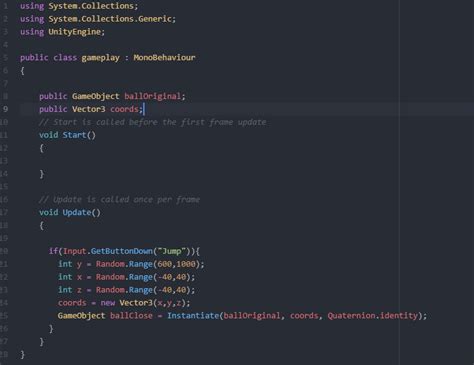Click the 'class' keyword

pos(65,58)
